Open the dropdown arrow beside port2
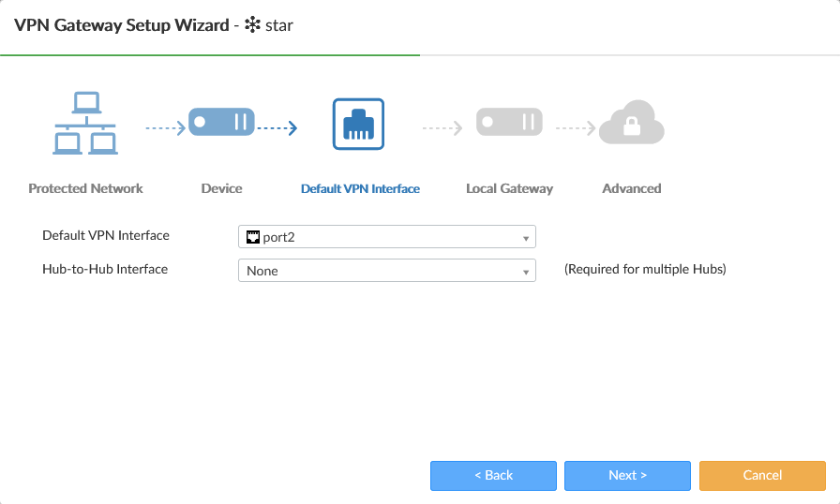The image size is (840, 504). [x=526, y=238]
